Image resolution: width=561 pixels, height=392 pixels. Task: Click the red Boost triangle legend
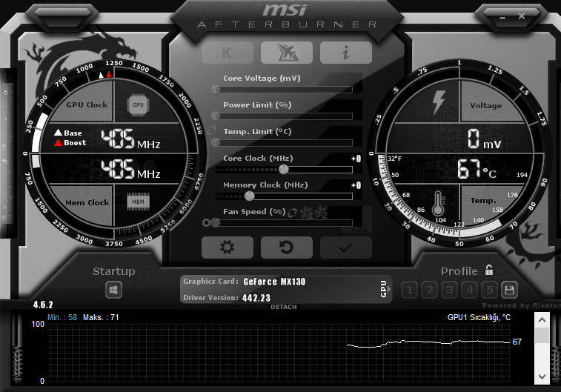58,143
